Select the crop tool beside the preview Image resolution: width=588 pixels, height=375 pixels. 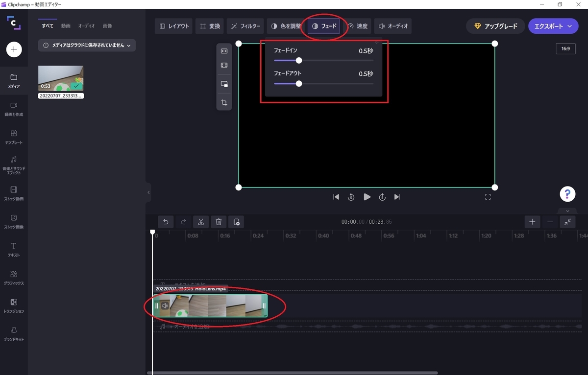pyautogui.click(x=224, y=103)
